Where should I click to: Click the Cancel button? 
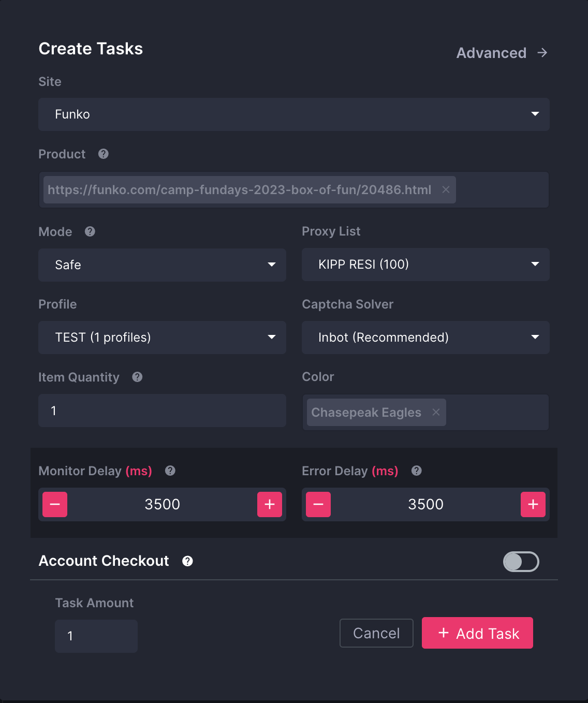coord(376,633)
